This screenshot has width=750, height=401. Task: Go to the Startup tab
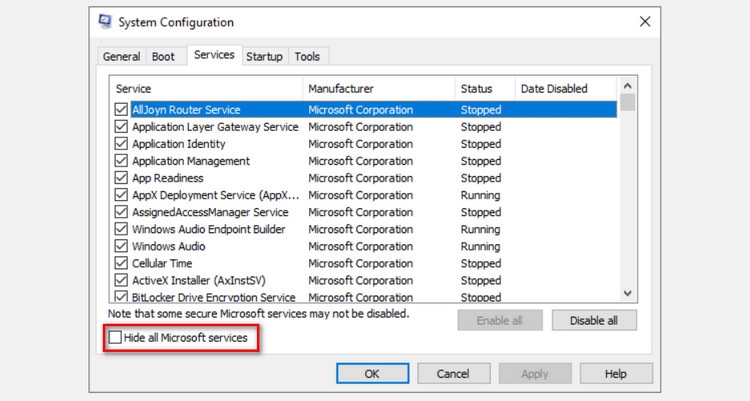(265, 56)
